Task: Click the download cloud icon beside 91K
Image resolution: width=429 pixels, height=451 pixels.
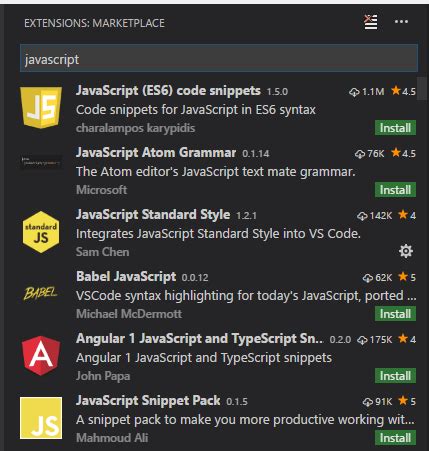Action: click(367, 402)
